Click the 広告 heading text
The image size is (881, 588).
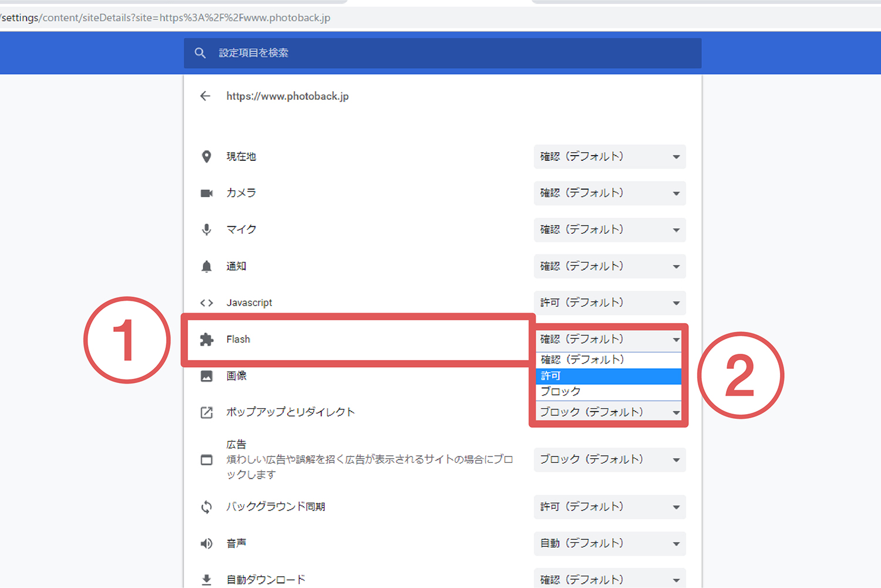(236, 445)
